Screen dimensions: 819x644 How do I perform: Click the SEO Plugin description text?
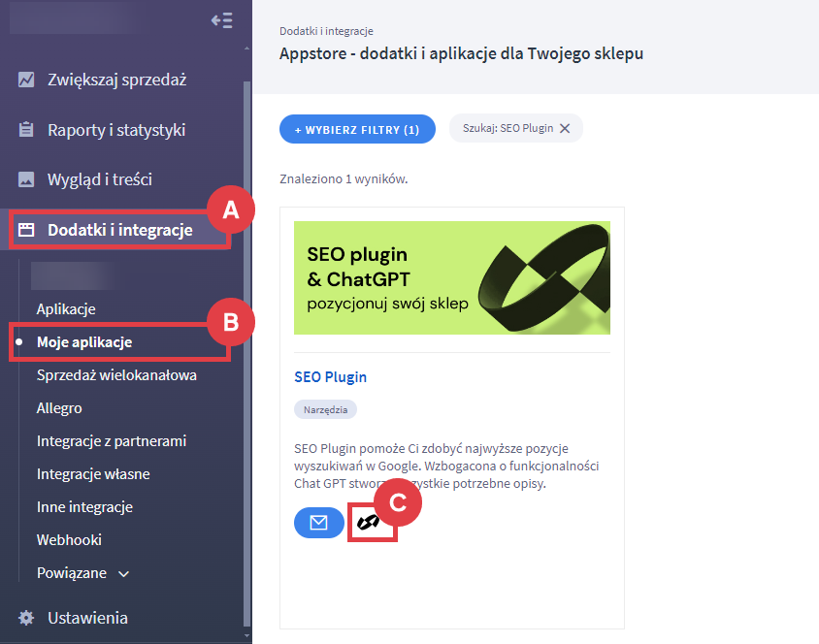pyautogui.click(x=446, y=466)
